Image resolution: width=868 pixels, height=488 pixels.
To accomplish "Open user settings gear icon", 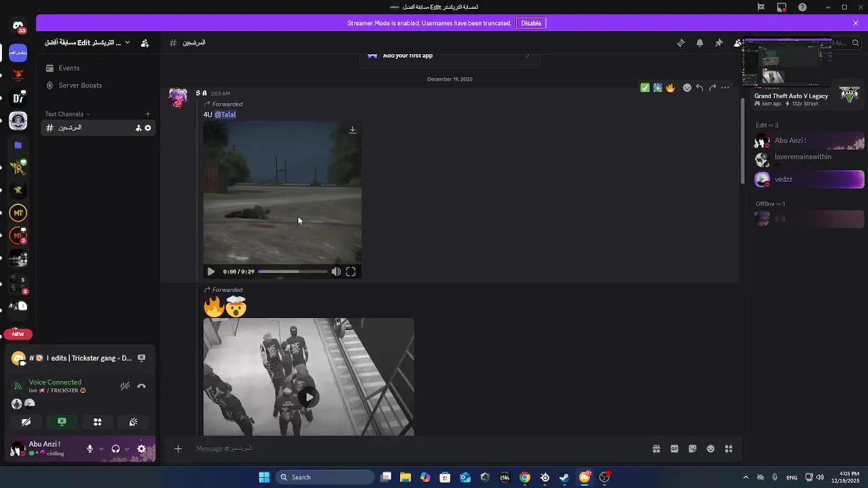I will point(141,449).
